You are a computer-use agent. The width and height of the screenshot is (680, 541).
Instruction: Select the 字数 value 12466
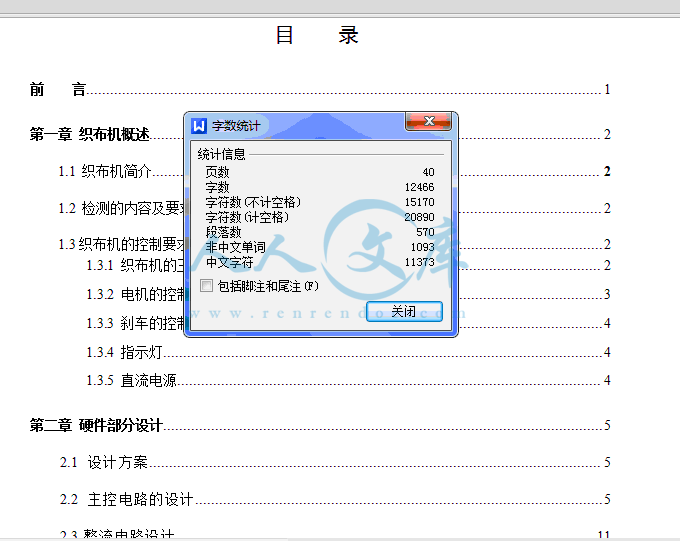click(419, 187)
